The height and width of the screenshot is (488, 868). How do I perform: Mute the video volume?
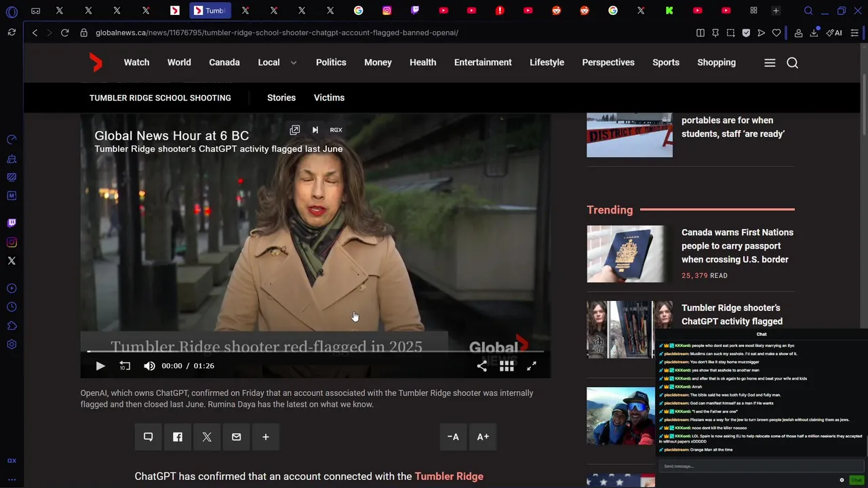pos(149,366)
